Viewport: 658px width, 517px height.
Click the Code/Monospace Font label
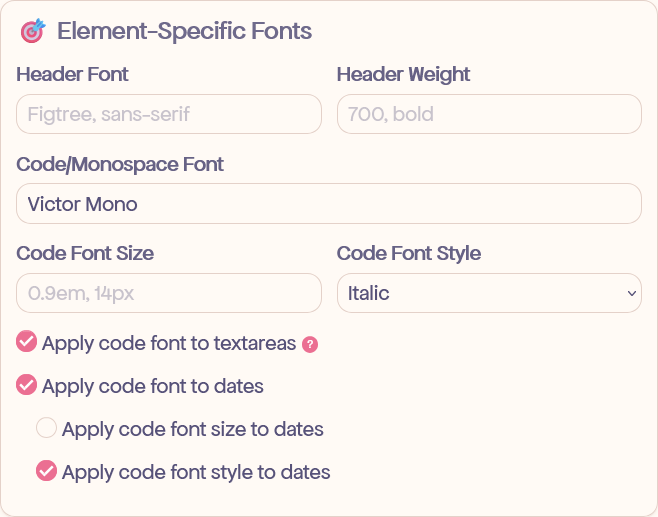coord(120,164)
